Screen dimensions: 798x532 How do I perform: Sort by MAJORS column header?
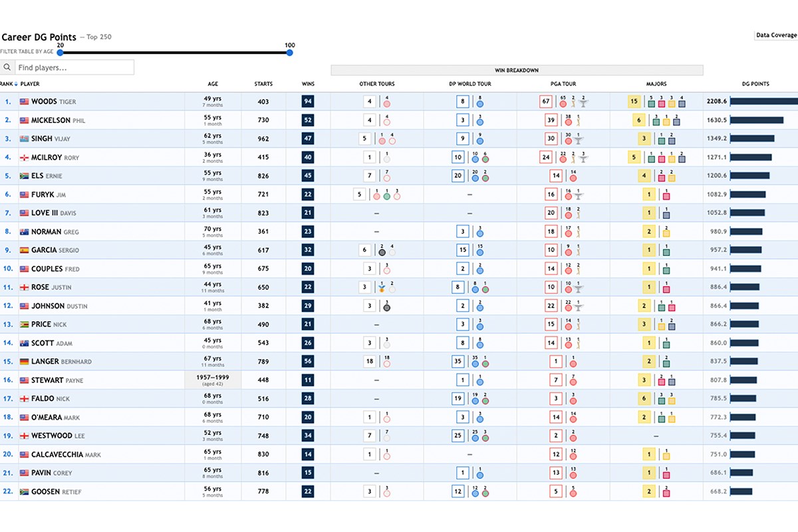click(656, 84)
